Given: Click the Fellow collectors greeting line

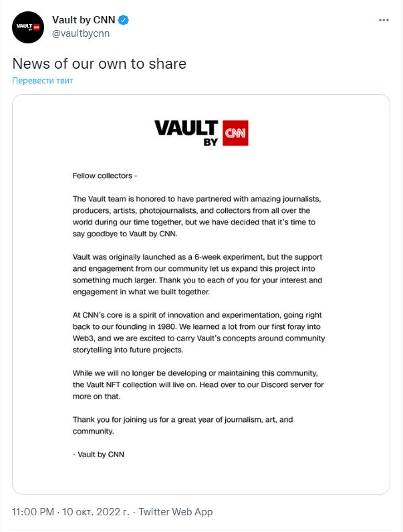Looking at the screenshot, I should point(105,176).
